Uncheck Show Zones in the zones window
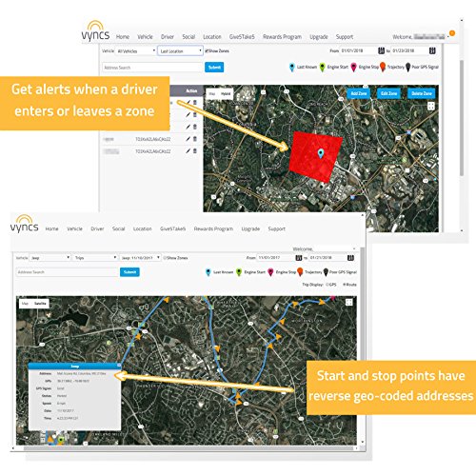476x476 pixels. 207,50
